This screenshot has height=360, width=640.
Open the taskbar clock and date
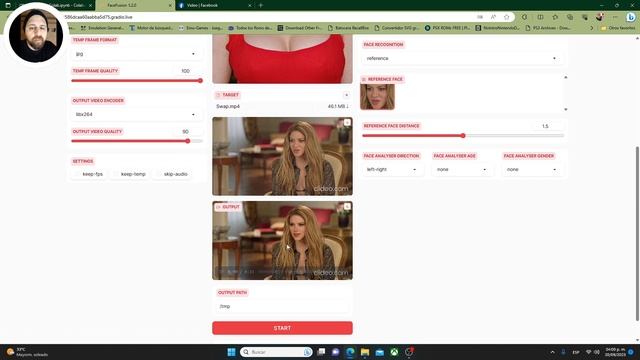[615, 352]
